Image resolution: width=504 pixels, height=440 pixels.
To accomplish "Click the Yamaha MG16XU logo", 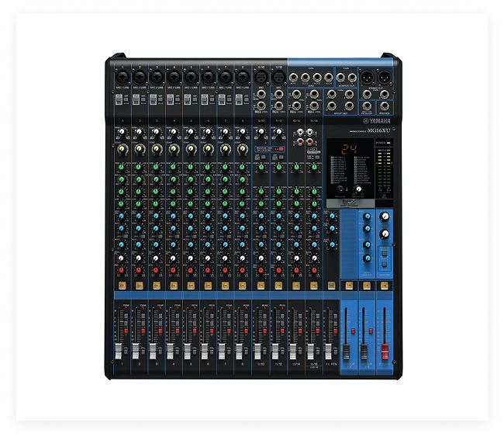I will [378, 122].
